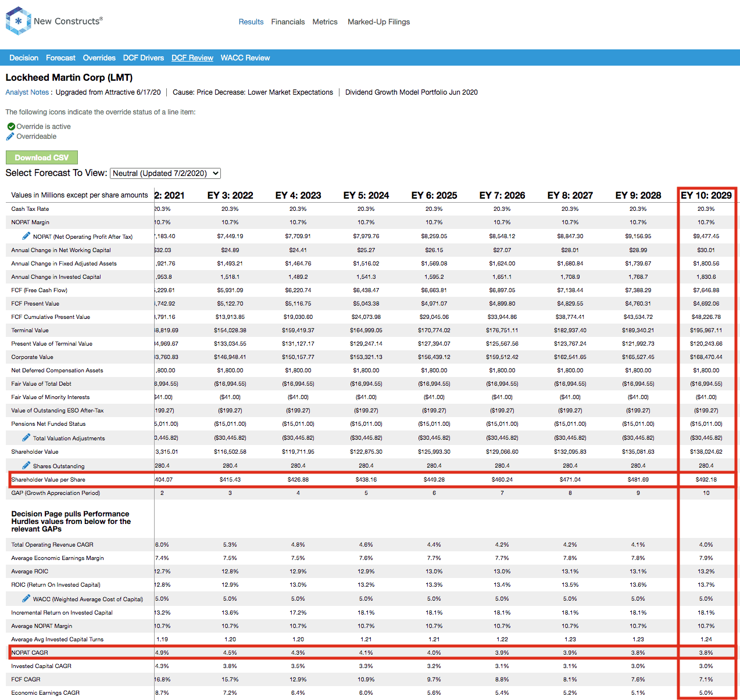
Task: Click the New Constructs logo
Action: 54,21
